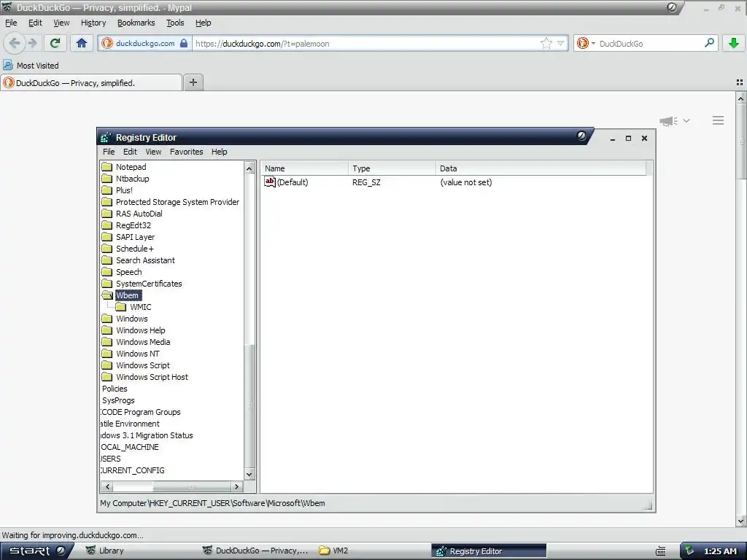
Task: Click tree pane horizontal scroll right arrow
Action: pos(237,486)
